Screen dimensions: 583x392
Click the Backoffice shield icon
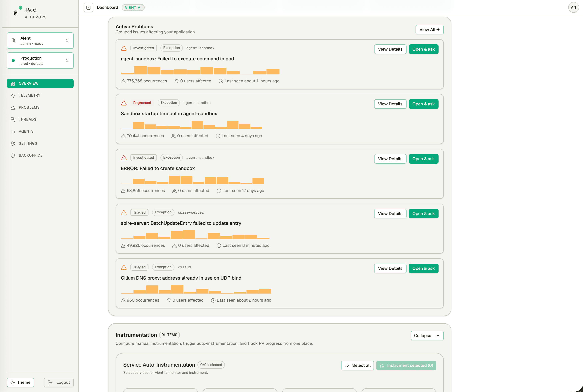[x=13, y=156]
